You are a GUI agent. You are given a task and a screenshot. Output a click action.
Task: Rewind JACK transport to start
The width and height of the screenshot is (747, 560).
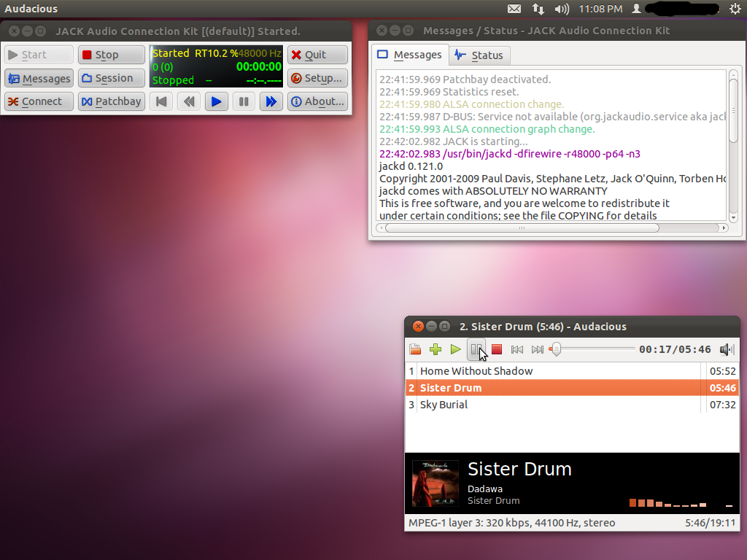(x=161, y=101)
